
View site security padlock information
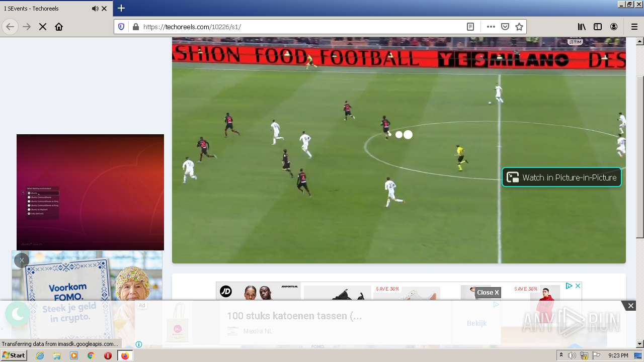click(x=135, y=27)
